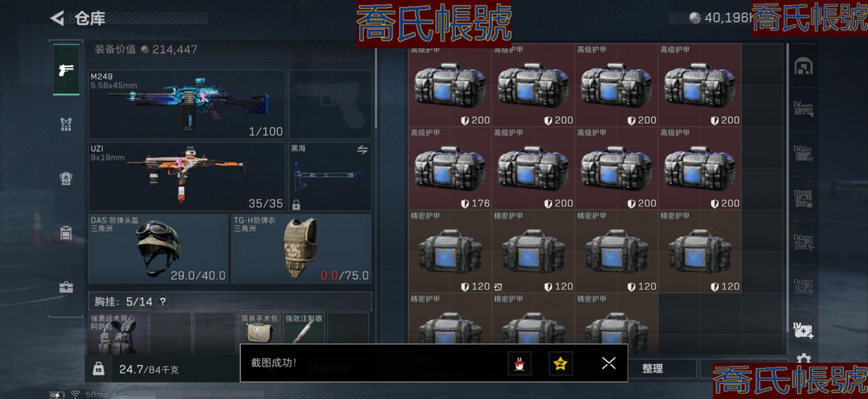Share screenshot via the QQ penguin icon
Screen dimensions: 868x399
click(519, 363)
